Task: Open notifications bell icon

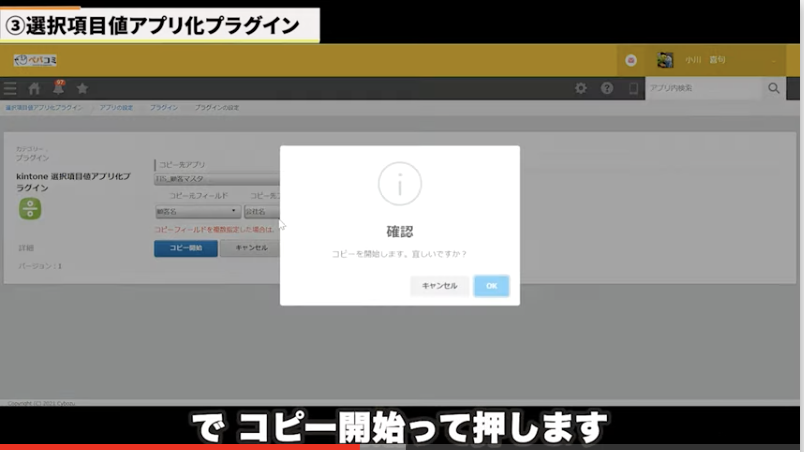Action: click(58, 88)
